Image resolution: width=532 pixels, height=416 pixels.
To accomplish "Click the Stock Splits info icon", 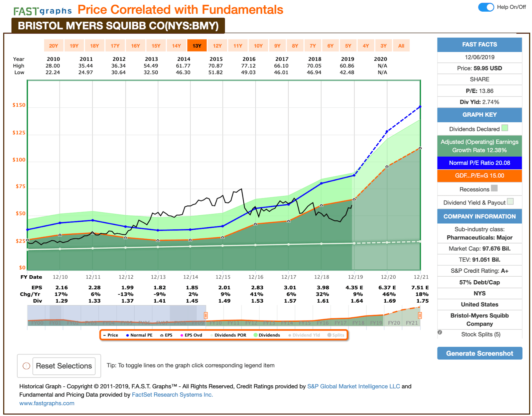I will pyautogui.click(x=440, y=332).
